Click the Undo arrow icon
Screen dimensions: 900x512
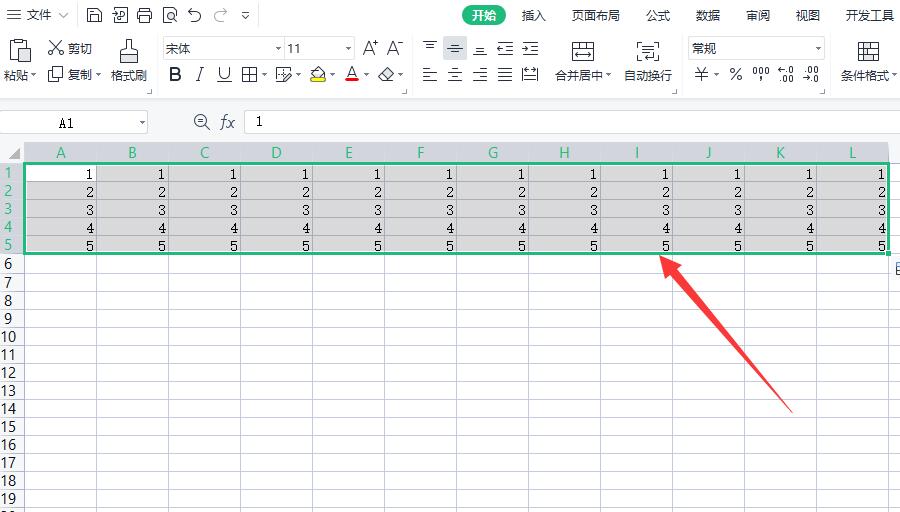(x=195, y=15)
